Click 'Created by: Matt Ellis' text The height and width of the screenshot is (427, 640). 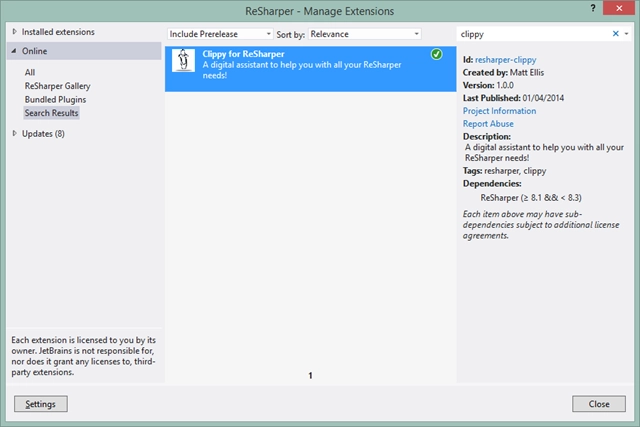503,72
